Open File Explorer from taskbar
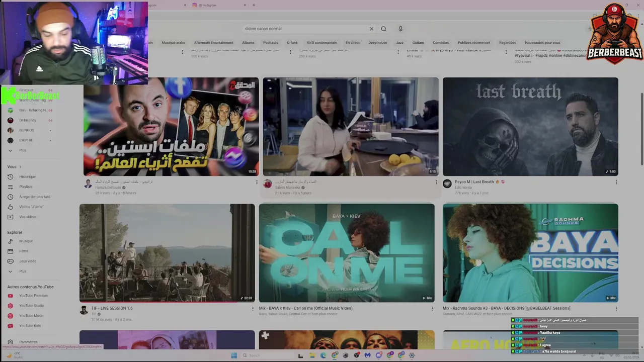The height and width of the screenshot is (362, 644). coord(312,355)
